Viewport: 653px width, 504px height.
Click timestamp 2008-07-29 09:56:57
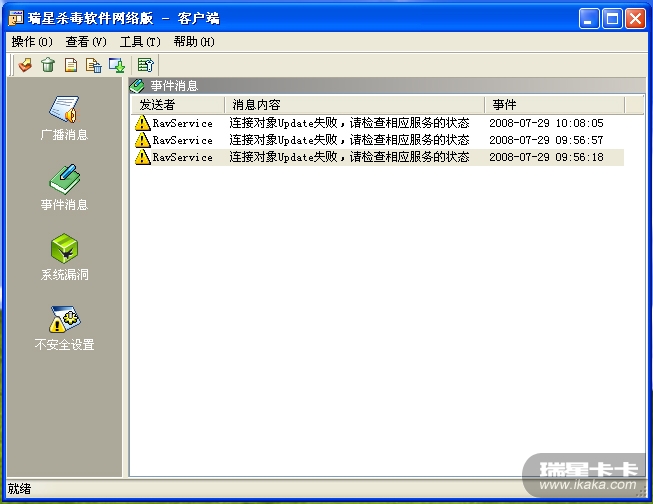click(x=546, y=140)
